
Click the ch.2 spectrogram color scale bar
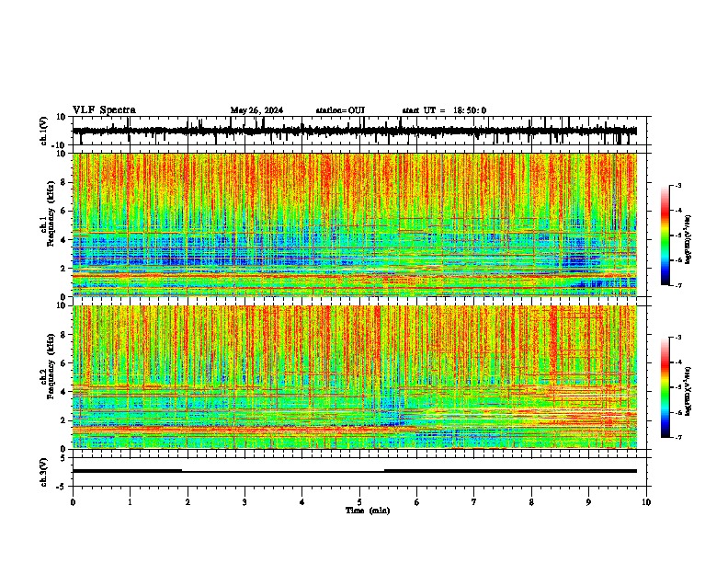click(665, 387)
